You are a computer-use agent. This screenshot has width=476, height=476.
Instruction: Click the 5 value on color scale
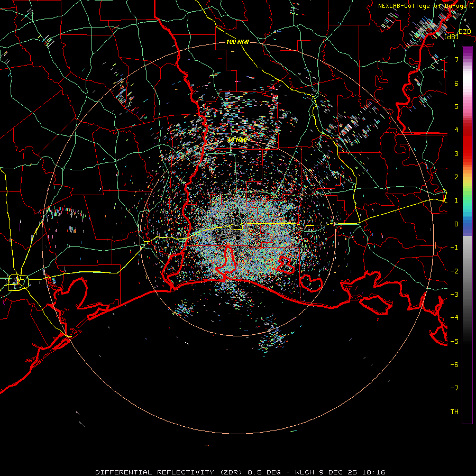(x=456, y=106)
